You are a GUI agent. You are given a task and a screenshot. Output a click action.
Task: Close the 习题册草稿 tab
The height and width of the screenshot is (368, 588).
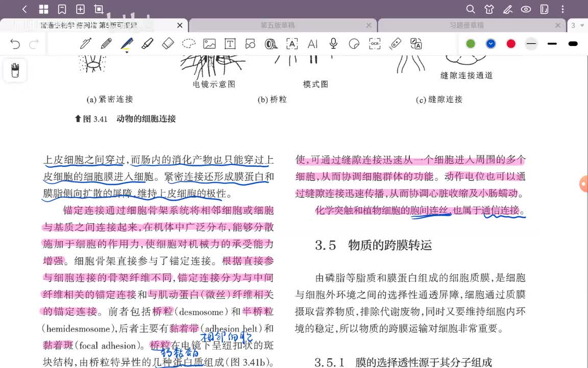click(558, 25)
